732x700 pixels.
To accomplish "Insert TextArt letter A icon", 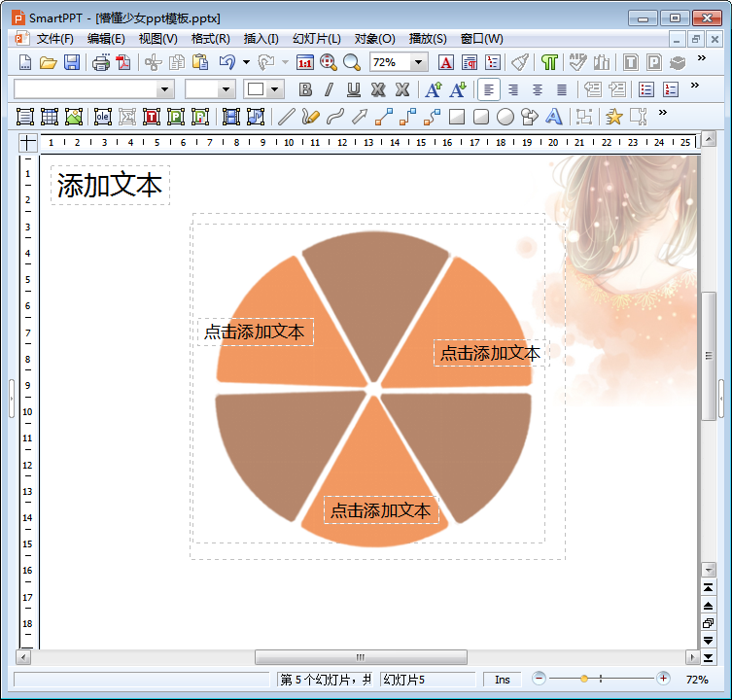I will 554,117.
